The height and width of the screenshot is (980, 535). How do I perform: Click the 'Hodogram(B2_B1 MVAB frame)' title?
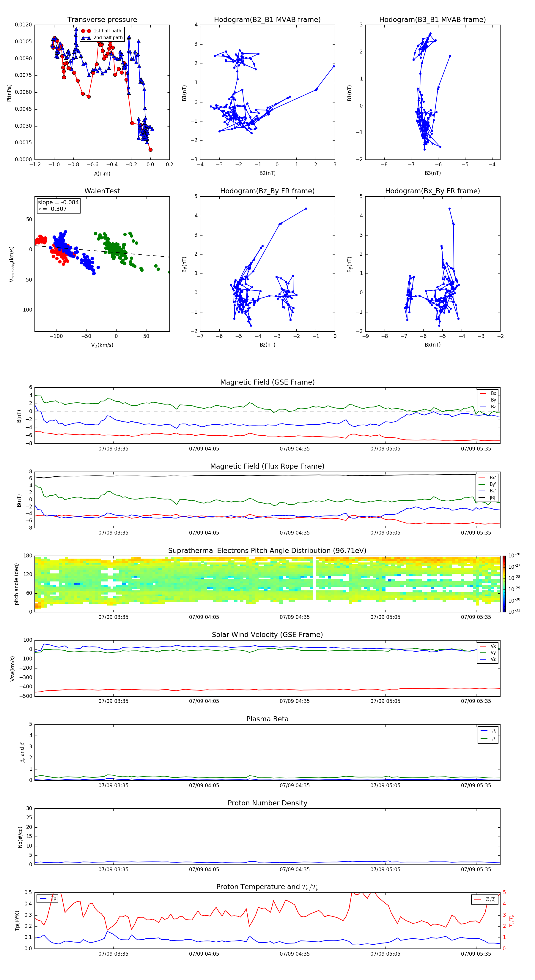[x=267, y=19]
